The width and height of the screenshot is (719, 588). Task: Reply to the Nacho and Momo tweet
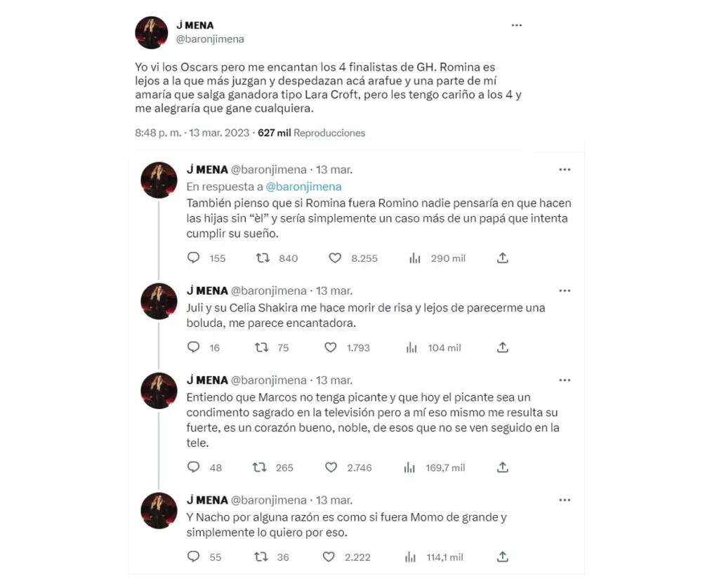(194, 557)
